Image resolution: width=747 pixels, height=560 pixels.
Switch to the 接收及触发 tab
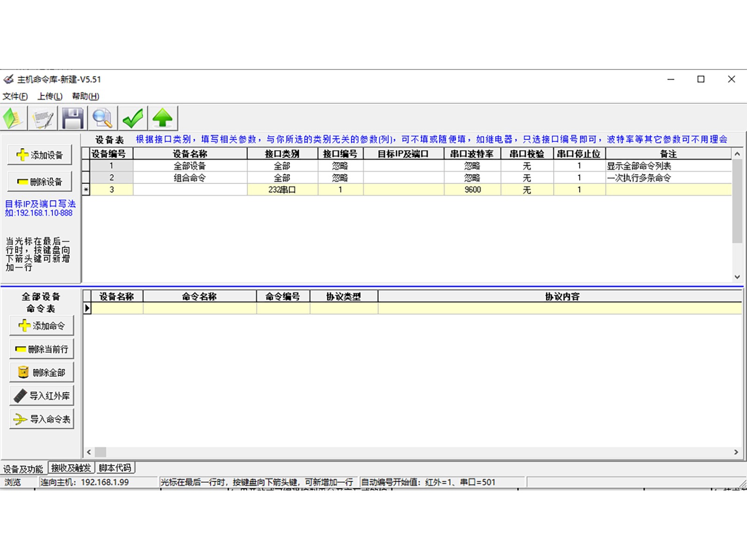coord(71,468)
